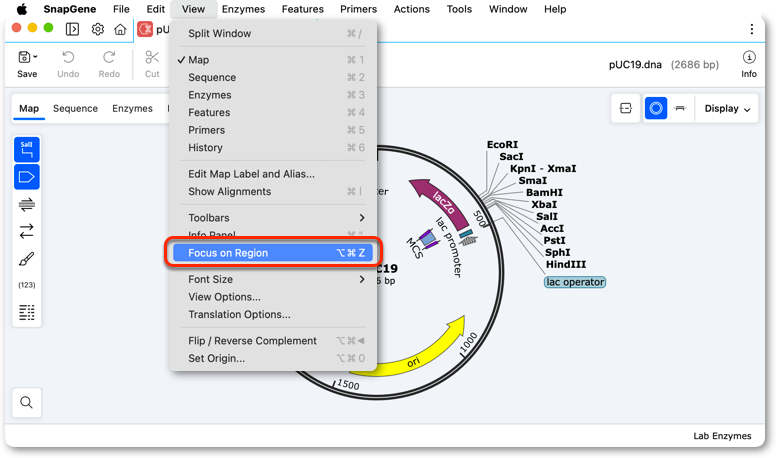The height and width of the screenshot is (458, 776).
Task: Toggle show enzymes SalI sidebar button
Action: click(x=27, y=150)
